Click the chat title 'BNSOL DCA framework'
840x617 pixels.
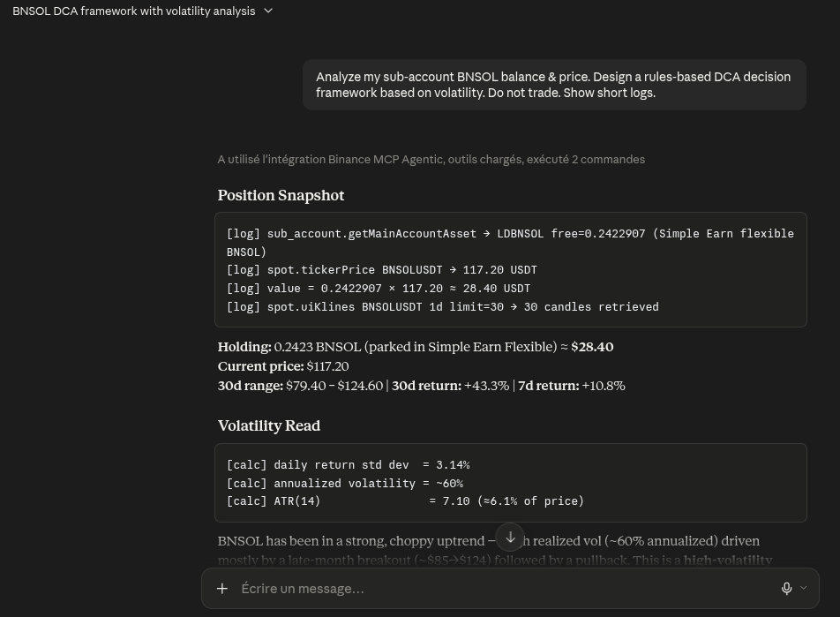(134, 11)
